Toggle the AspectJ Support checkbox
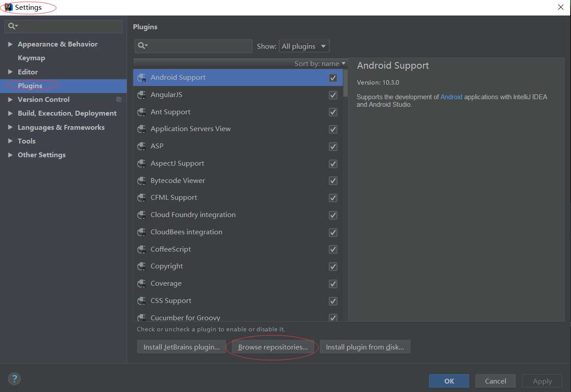The height and width of the screenshot is (392, 571). 333,164
